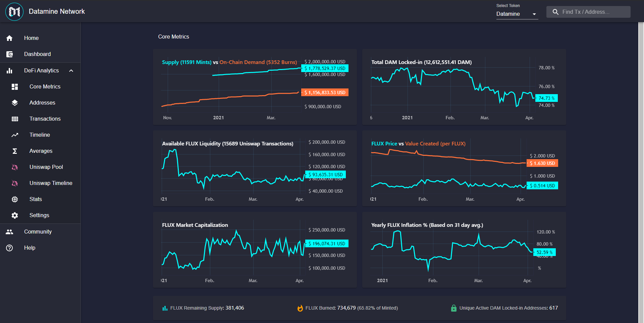644x323 pixels.
Task: Click the $ 0.514 USD FLUX price label
Action: (542, 186)
